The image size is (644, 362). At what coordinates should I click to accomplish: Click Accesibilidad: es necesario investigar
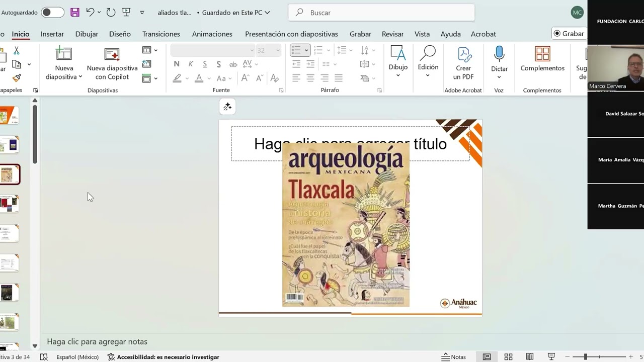point(164,357)
